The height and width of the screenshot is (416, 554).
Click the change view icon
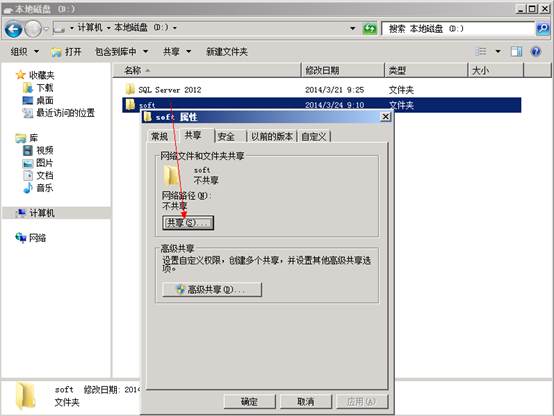click(x=481, y=52)
